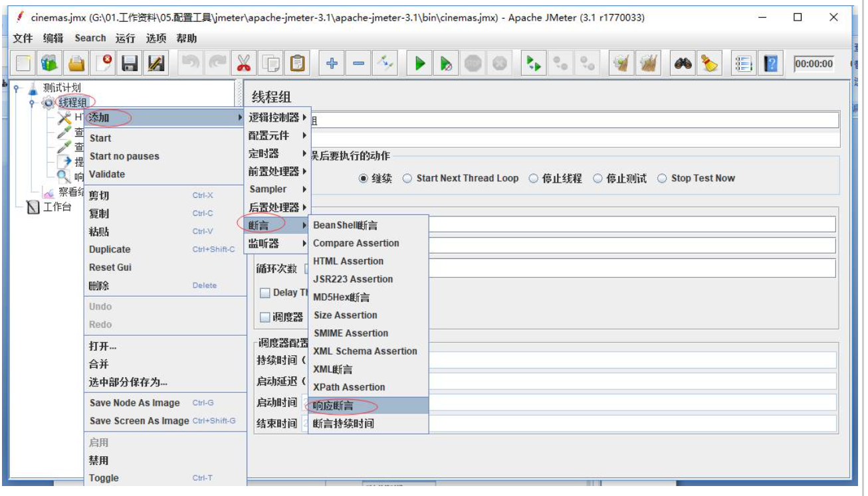Save the test plan with floppy icon
This screenshot has width=868, height=496.
[x=130, y=64]
